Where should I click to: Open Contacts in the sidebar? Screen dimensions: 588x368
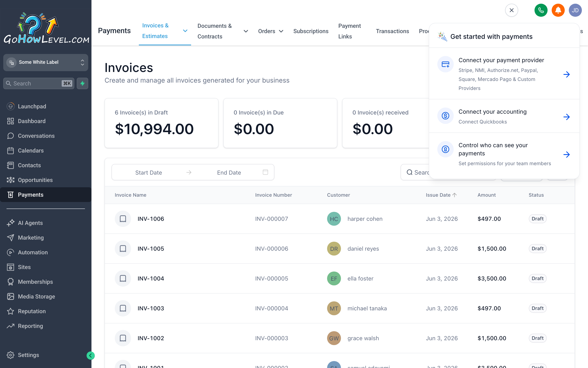click(46, 165)
